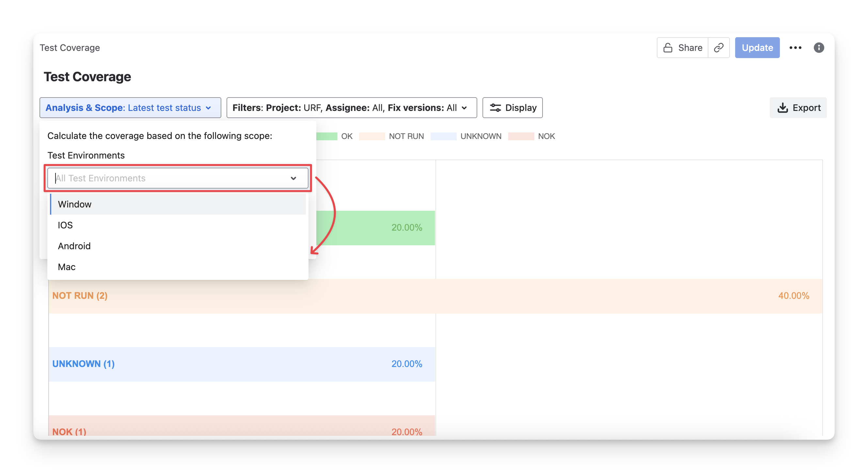Image resolution: width=868 pixels, height=473 pixels.
Task: Expand Analysis & Scope dropdown
Action: [x=130, y=108]
